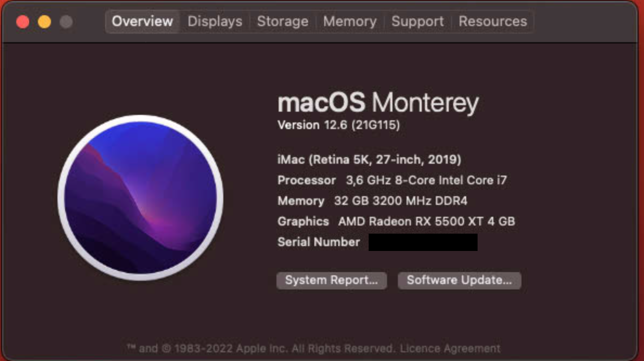Click the redacted Serial Number field
Viewport: 644px width, 361px height.
click(x=423, y=242)
